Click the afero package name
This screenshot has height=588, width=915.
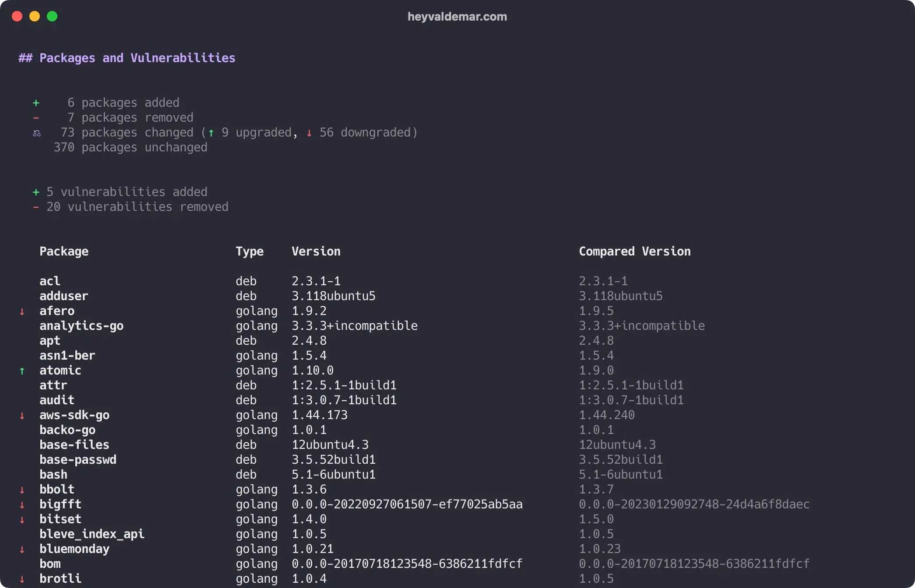click(x=57, y=311)
